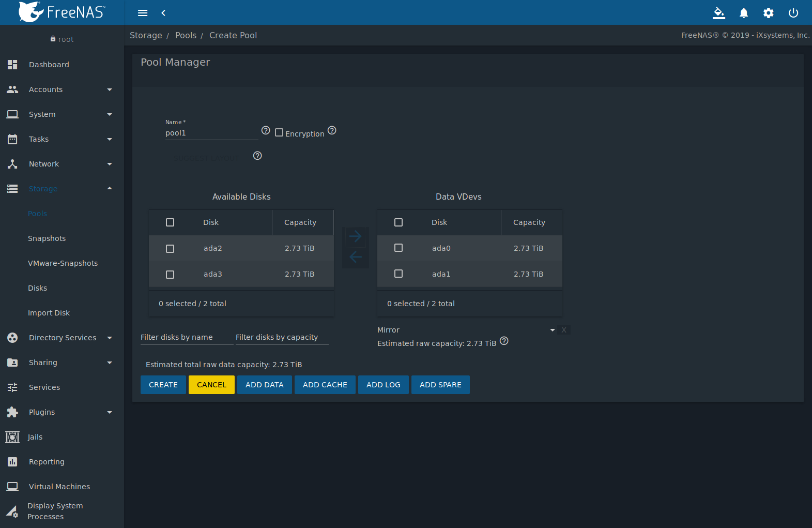Click the Reporting chart icon
This screenshot has height=528, width=812.
pyautogui.click(x=12, y=462)
